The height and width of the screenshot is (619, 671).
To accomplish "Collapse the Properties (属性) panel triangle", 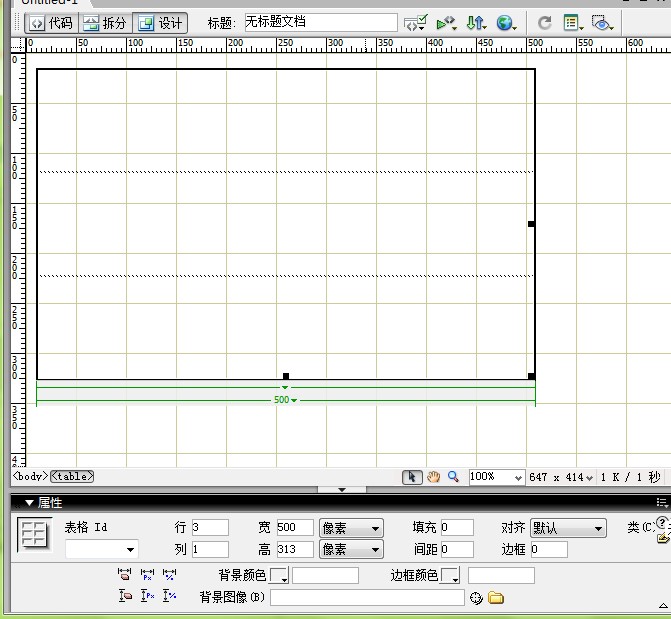I will click(x=29, y=503).
